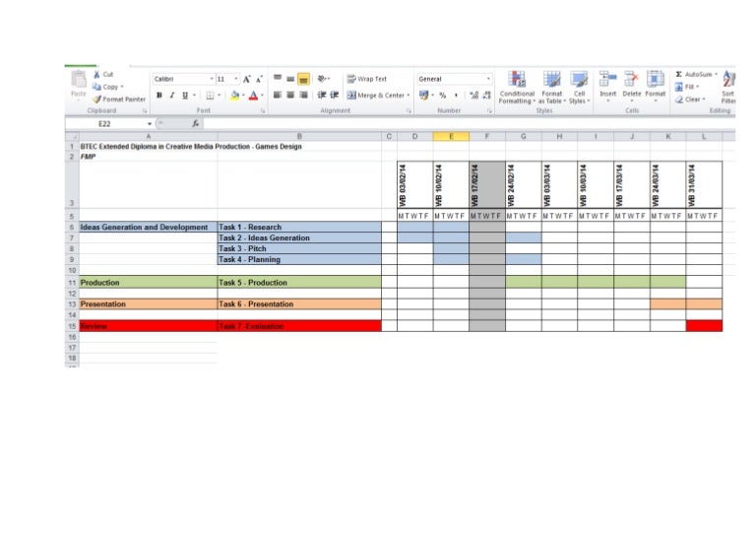Image resolution: width=756 pixels, height=536 pixels.
Task: Click the Insert Function fx icon
Action: 195,124
